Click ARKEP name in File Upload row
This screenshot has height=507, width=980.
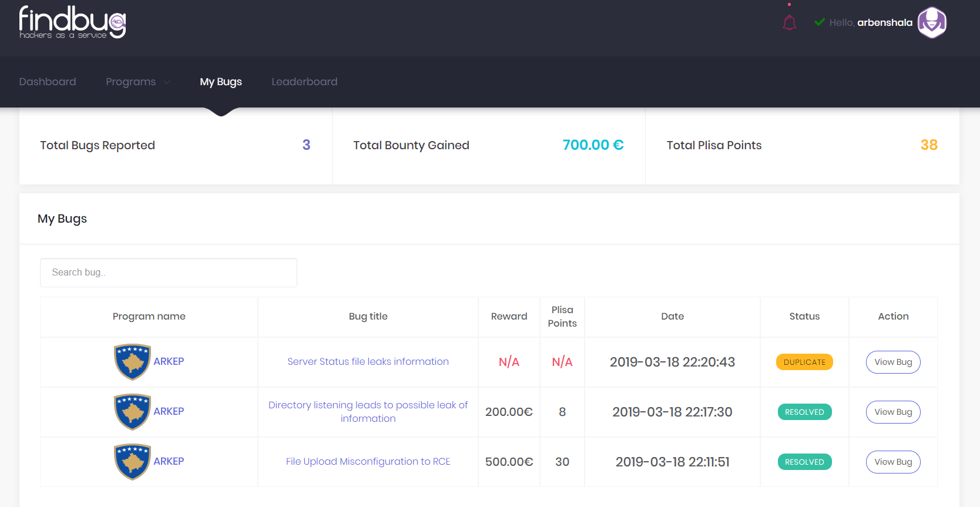pos(169,461)
